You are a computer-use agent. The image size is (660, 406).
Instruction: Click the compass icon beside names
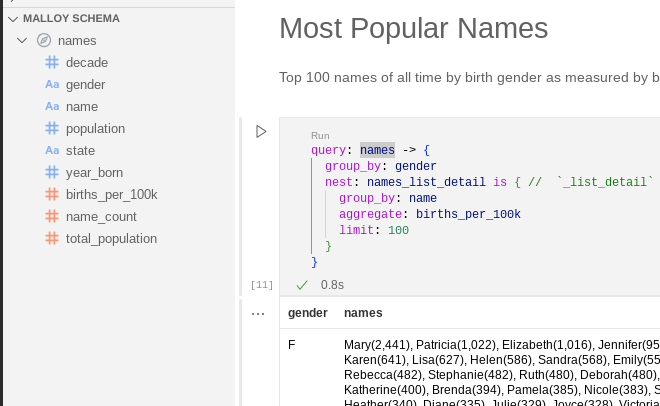(x=44, y=40)
